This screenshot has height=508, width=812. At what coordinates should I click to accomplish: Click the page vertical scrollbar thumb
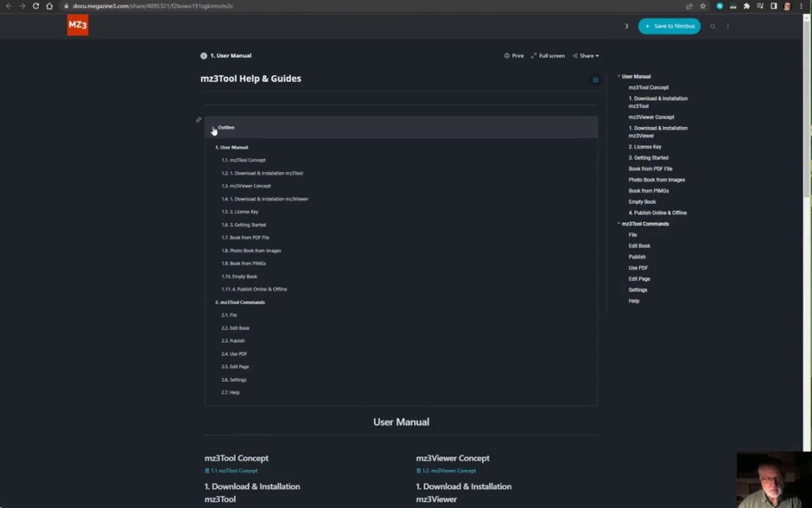(x=806, y=109)
